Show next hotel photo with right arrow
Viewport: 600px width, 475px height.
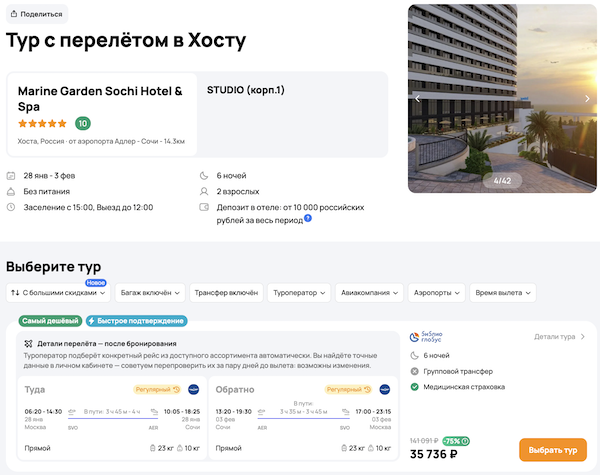click(x=588, y=98)
